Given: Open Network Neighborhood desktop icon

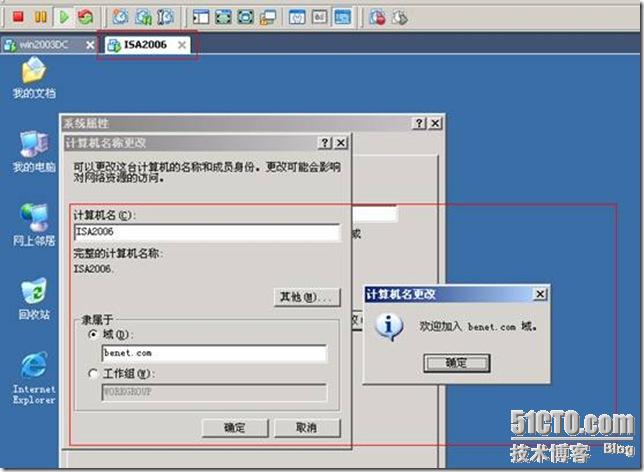Looking at the screenshot, I should tap(34, 224).
